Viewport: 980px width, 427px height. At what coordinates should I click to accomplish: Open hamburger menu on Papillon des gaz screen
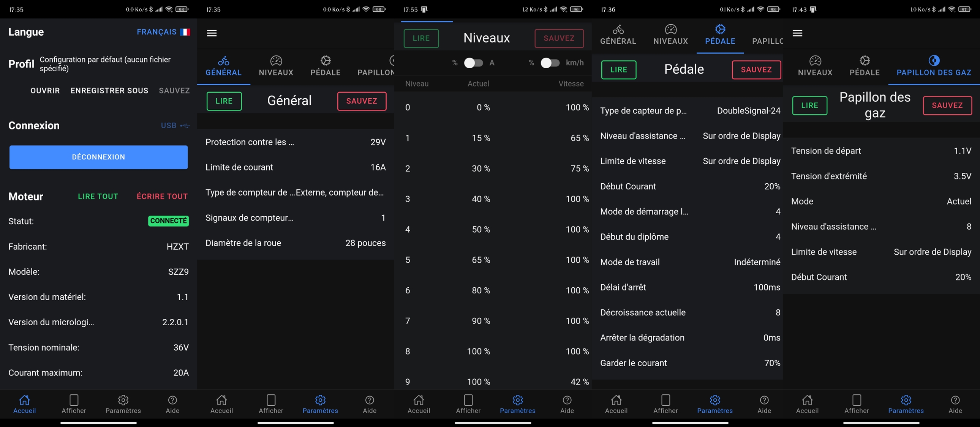point(797,33)
